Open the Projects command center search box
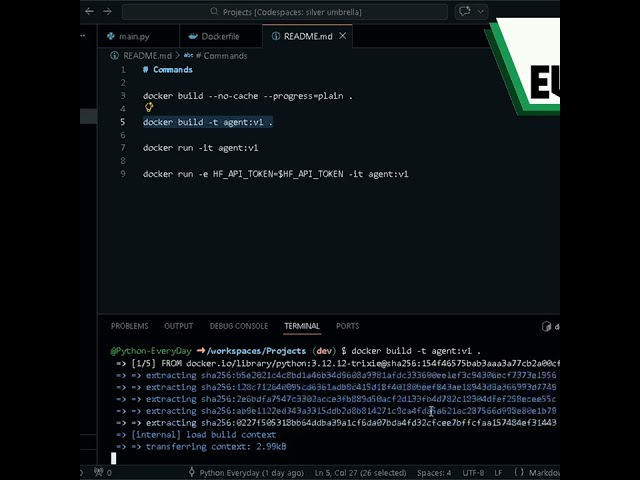640x480 pixels. tap(285, 12)
